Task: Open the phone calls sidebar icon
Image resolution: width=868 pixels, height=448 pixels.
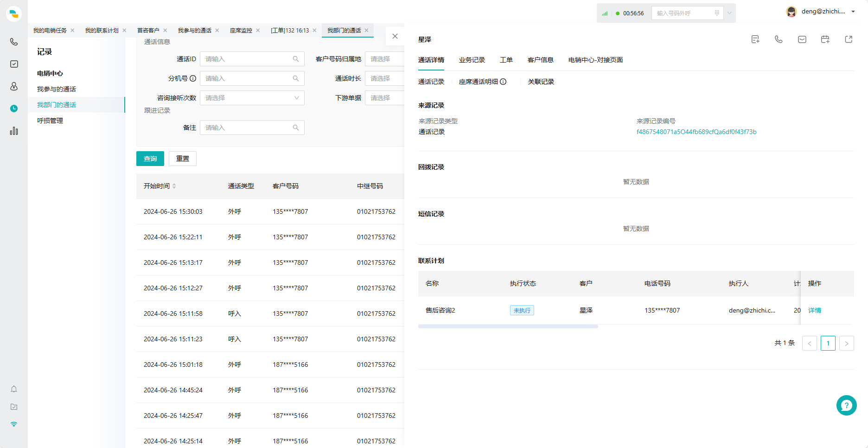Action: coord(14,42)
